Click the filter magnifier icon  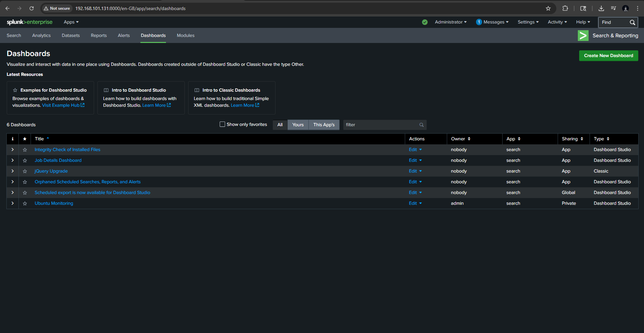pyautogui.click(x=421, y=125)
